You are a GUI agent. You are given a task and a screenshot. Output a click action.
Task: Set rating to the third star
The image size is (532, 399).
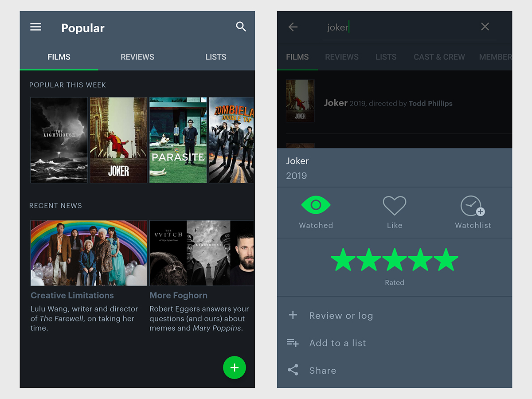[394, 260]
